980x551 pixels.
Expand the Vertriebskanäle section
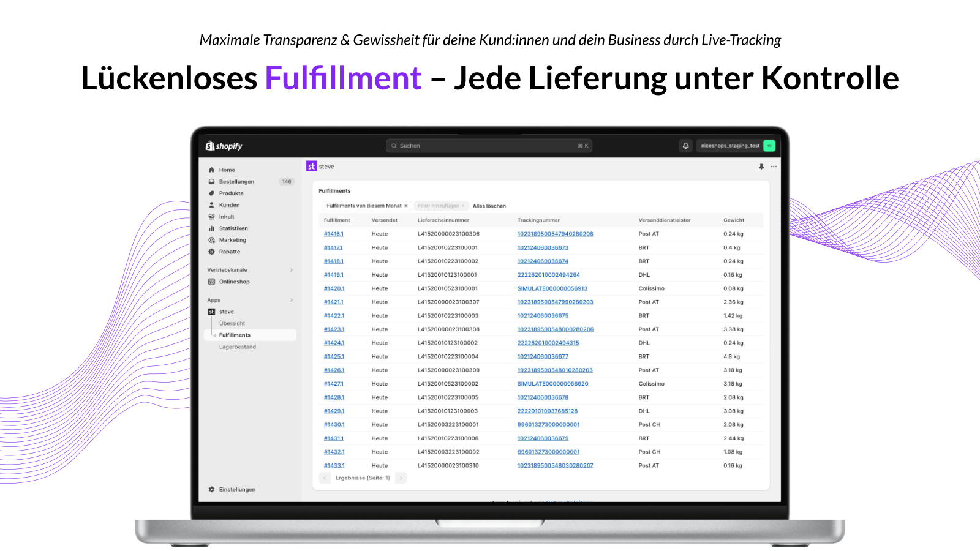(x=292, y=270)
